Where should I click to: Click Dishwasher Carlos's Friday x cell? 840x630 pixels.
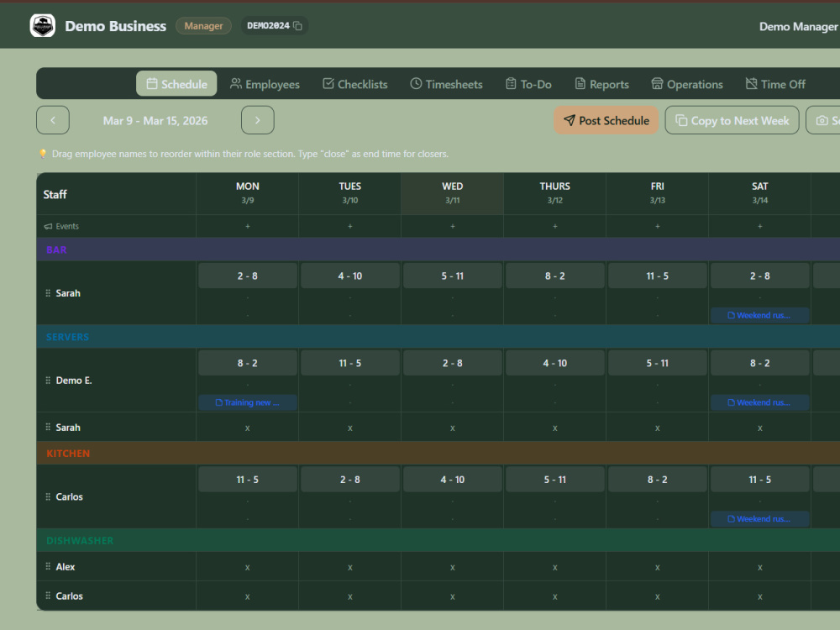click(x=658, y=596)
